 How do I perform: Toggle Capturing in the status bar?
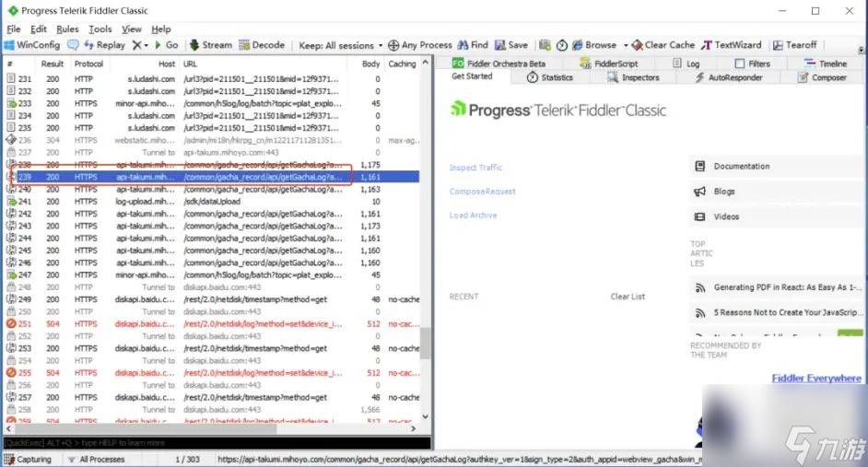29,459
